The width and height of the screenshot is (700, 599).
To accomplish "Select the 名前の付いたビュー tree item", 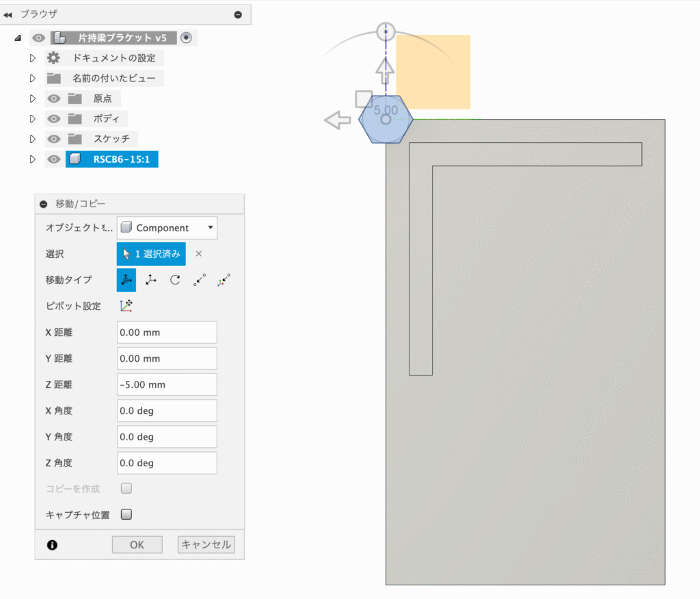I will pyautogui.click(x=113, y=78).
